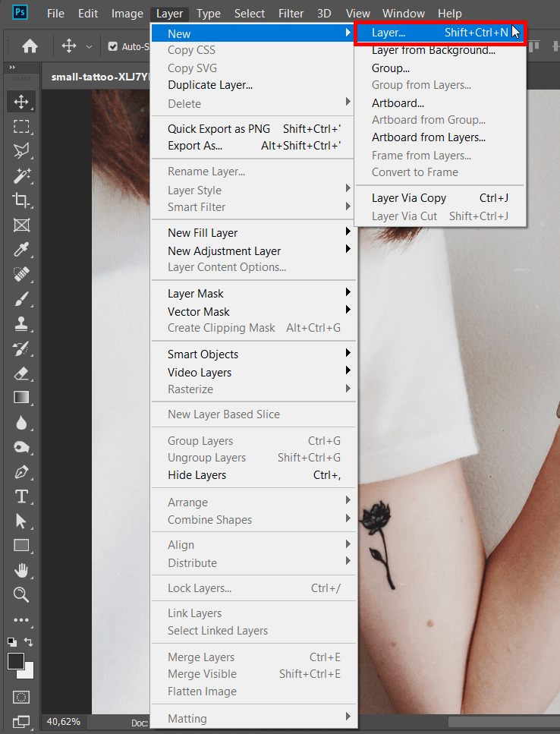The width and height of the screenshot is (560, 734).
Task: Select the Brush tool
Action: 21,299
